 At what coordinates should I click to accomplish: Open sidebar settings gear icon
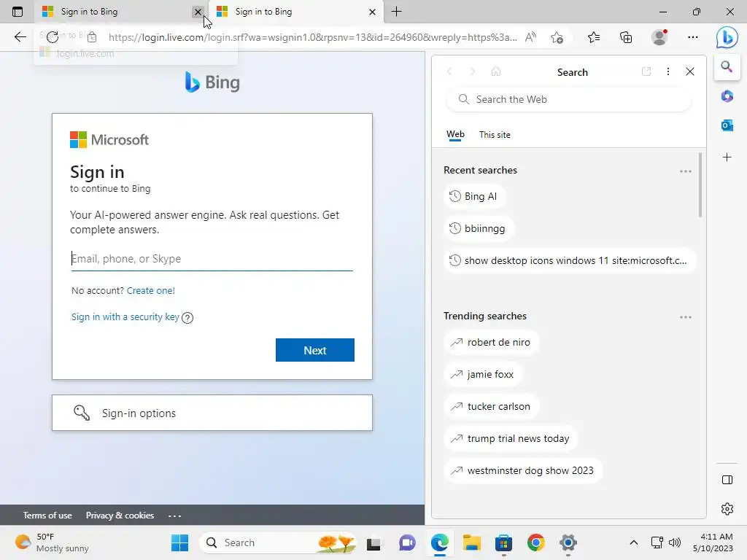727,508
